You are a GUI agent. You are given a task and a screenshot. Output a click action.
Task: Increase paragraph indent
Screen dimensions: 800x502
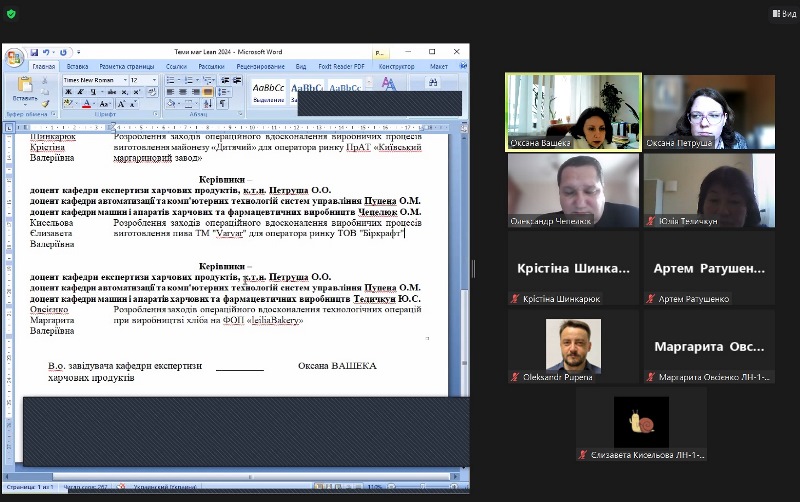pos(237,80)
